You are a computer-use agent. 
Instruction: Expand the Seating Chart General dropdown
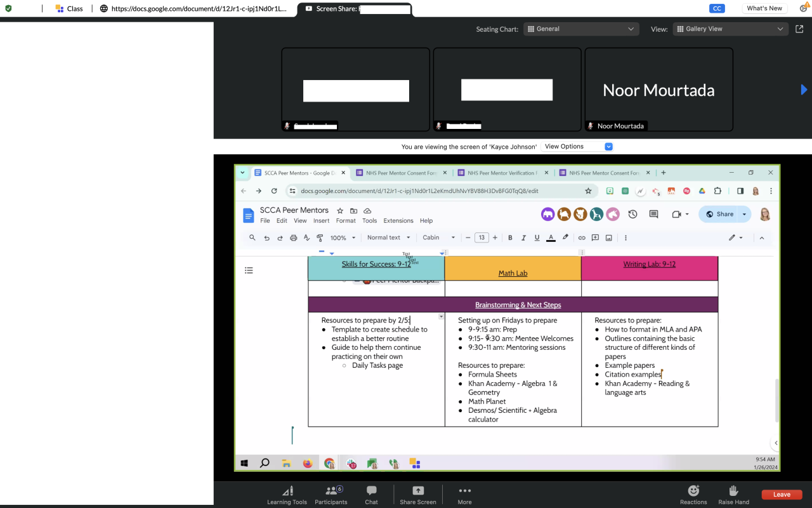click(580, 29)
